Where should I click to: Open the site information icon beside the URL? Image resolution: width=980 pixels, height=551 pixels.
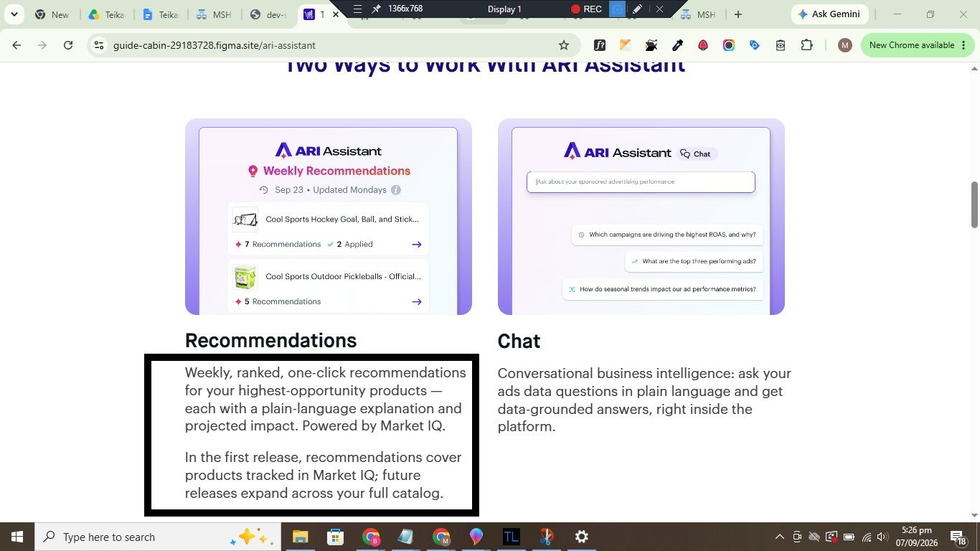99,45
